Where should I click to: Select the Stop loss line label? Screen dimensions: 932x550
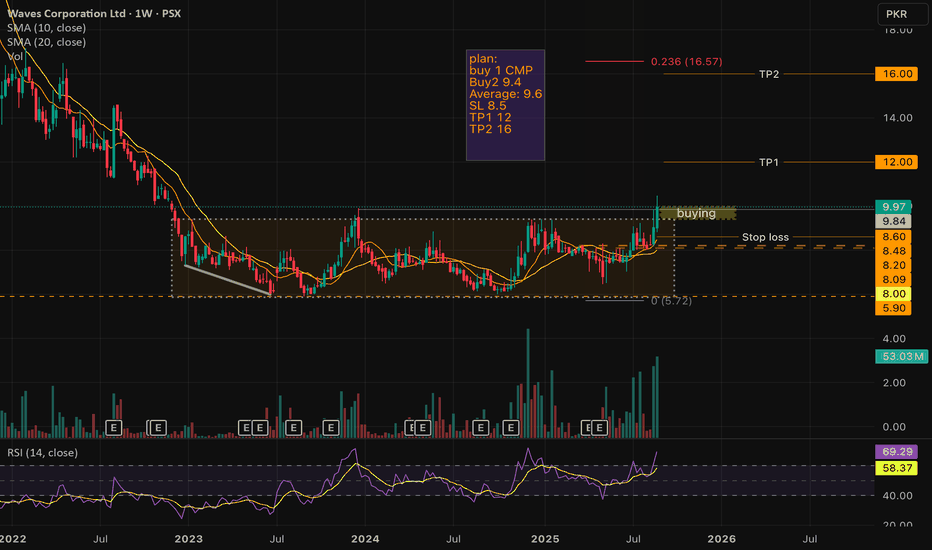click(x=765, y=237)
